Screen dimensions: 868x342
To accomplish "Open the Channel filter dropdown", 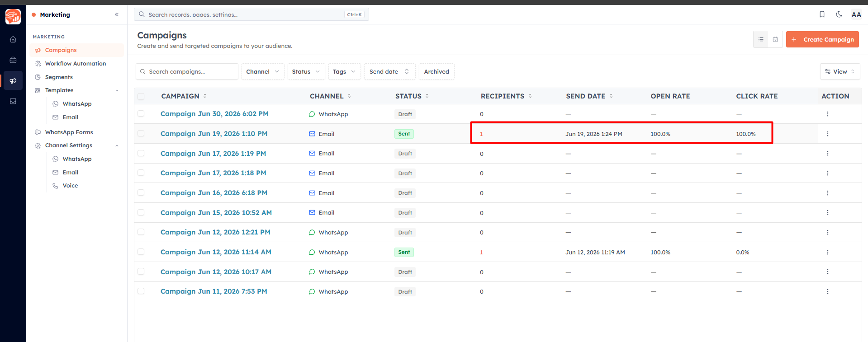I will (x=263, y=71).
